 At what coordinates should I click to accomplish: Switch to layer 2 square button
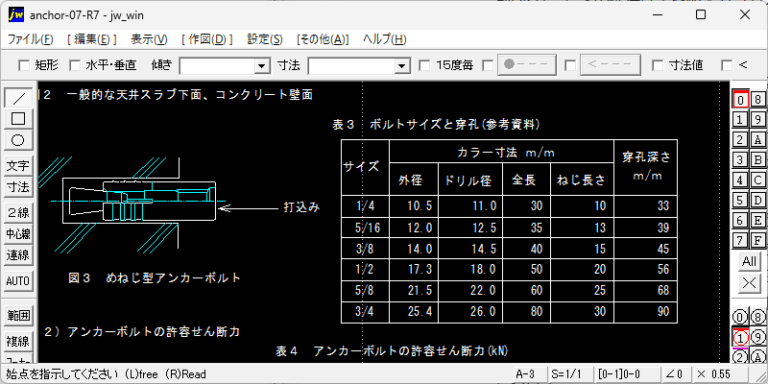740,140
